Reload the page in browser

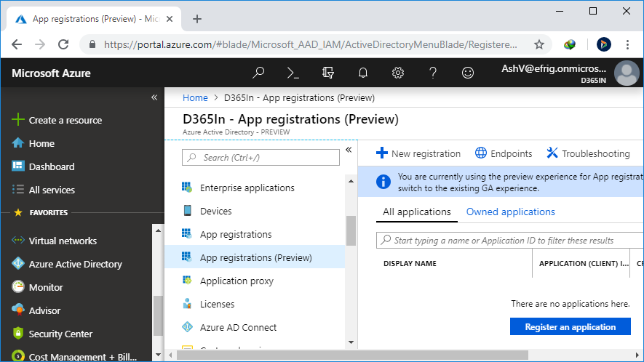63,44
